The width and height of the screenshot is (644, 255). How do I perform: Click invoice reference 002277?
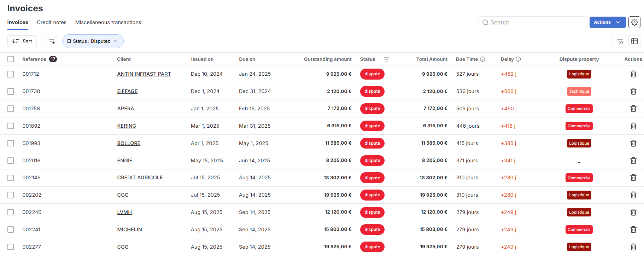pos(32,247)
